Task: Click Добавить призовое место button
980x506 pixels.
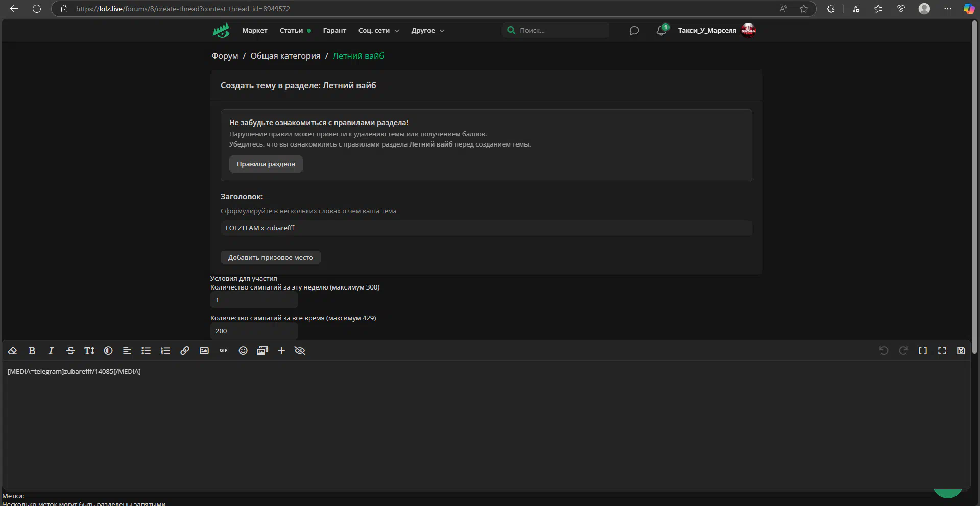Action: (x=271, y=257)
